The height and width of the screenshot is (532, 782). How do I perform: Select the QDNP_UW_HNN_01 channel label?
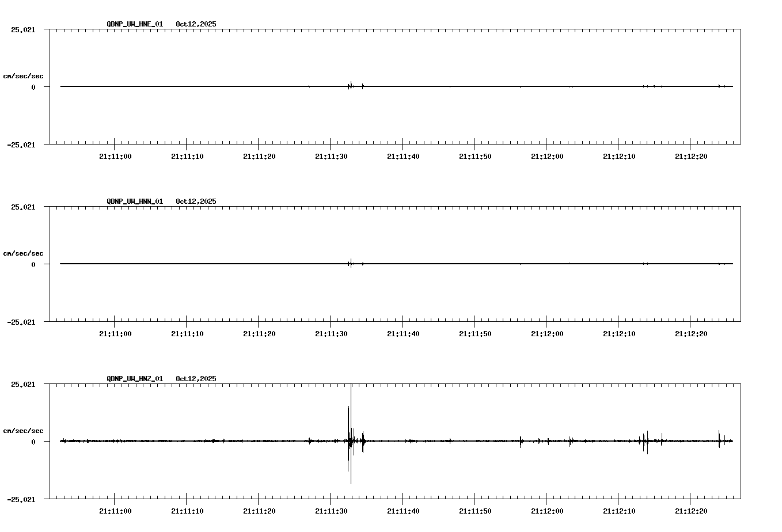click(134, 202)
